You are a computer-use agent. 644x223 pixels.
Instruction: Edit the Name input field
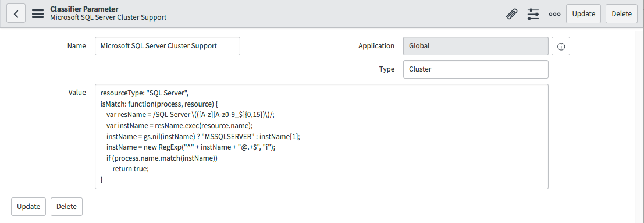click(168, 46)
